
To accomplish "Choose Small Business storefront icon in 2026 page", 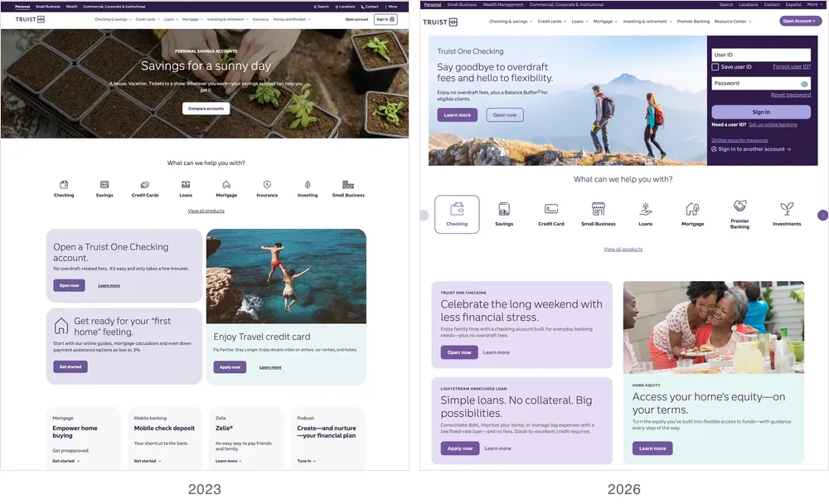I will pyautogui.click(x=598, y=209).
